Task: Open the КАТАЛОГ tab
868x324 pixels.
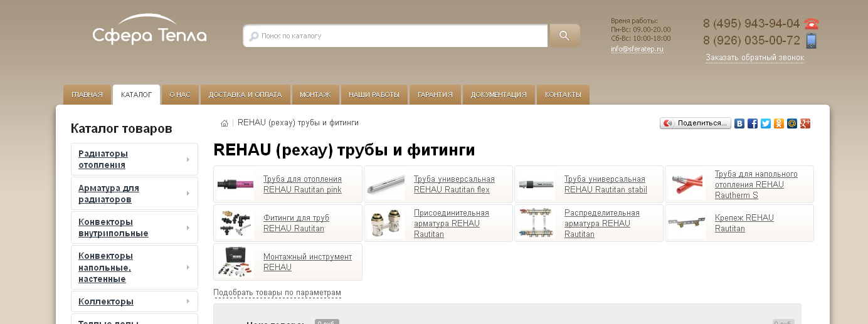Action: 136,95
